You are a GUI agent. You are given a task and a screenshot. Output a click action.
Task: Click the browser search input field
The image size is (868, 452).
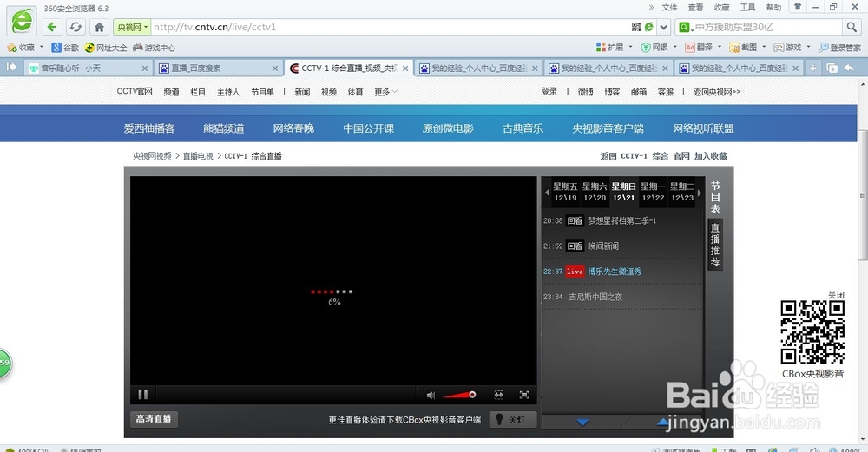pos(766,27)
